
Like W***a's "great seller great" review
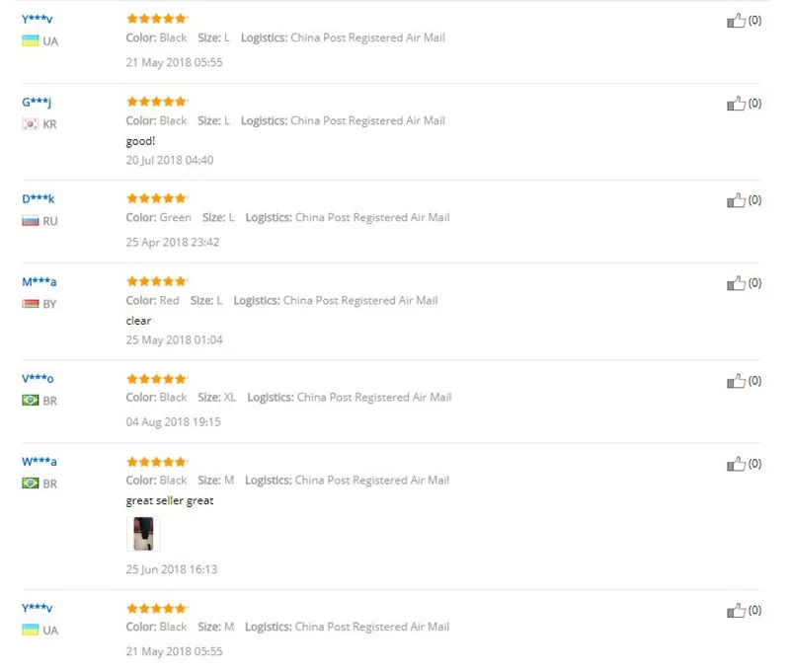pos(736,464)
